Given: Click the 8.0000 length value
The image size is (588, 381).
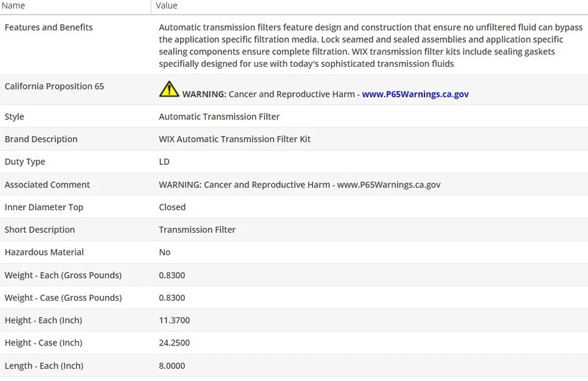Looking at the screenshot, I should click(172, 366).
